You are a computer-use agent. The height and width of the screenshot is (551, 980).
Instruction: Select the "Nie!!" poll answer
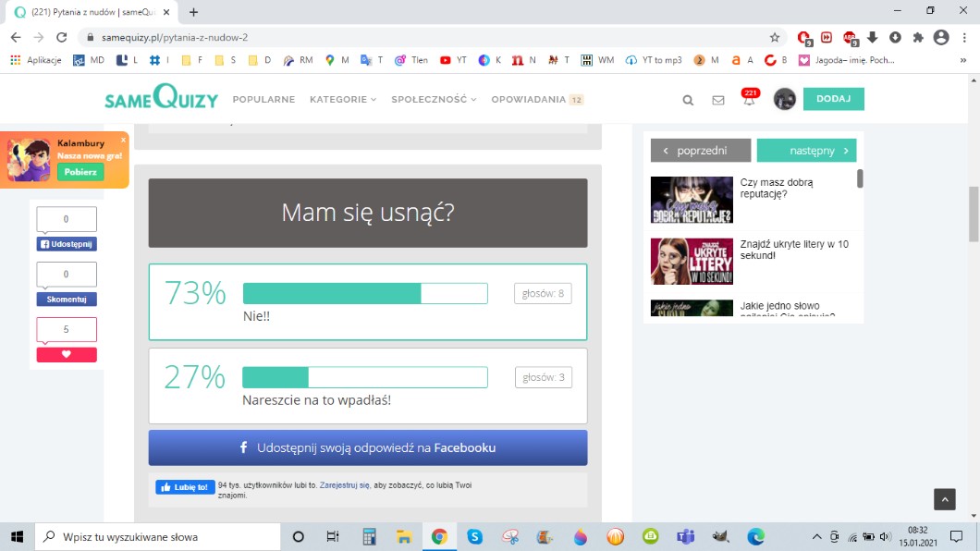(x=367, y=302)
